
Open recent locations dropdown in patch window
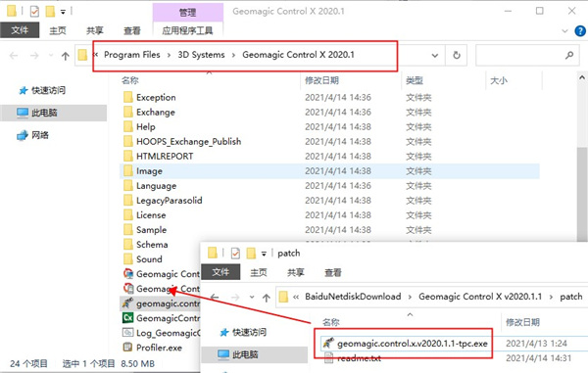point(252,298)
